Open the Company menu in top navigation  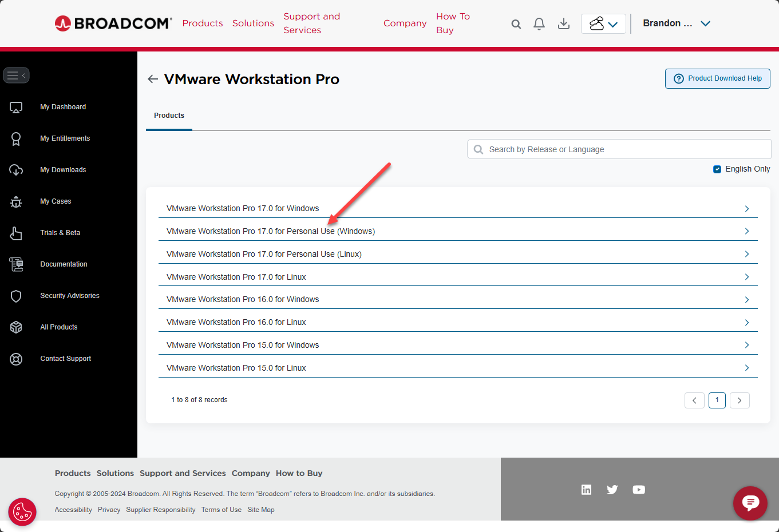[x=405, y=23]
